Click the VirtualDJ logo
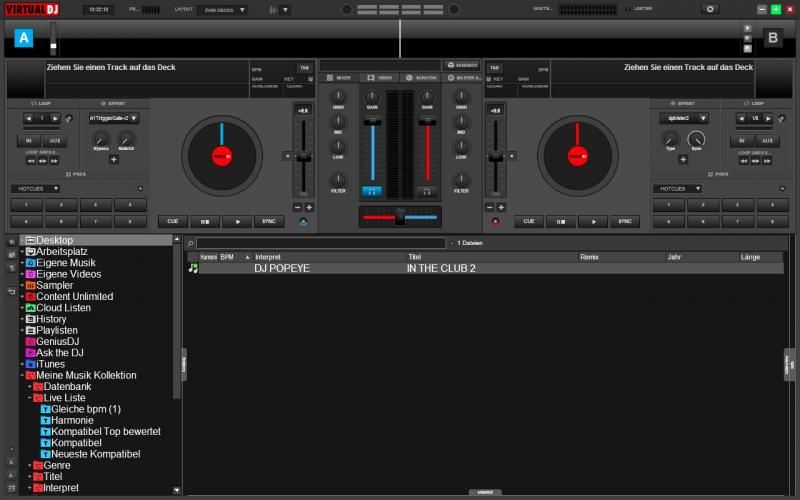Image resolution: width=800 pixels, height=500 pixels. coord(32,9)
